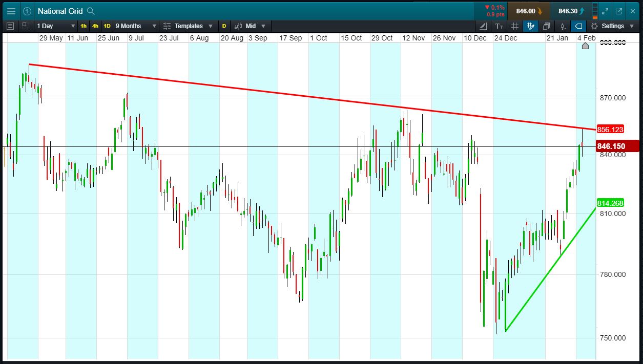The image size is (643, 364).
Task: Open the list panel icon in chart toolbar
Action: click(x=11, y=26)
